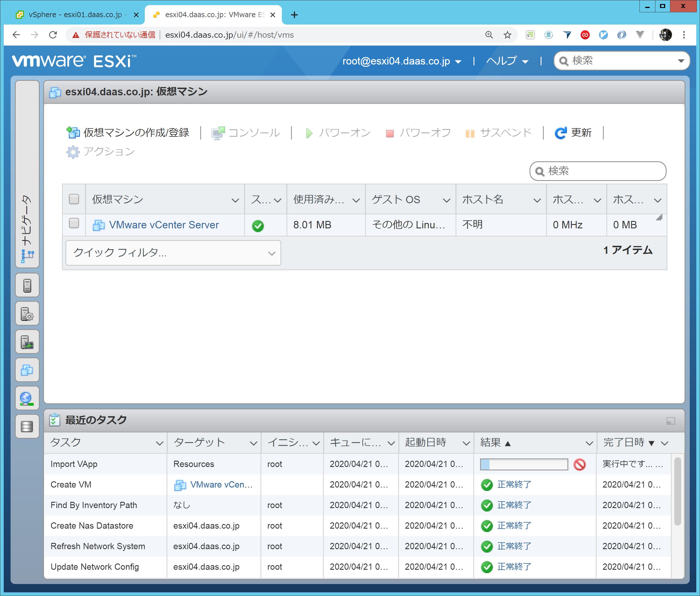Viewport: 700px width, 596px height.
Task: Click the サスペンド suspend button
Action: point(498,133)
